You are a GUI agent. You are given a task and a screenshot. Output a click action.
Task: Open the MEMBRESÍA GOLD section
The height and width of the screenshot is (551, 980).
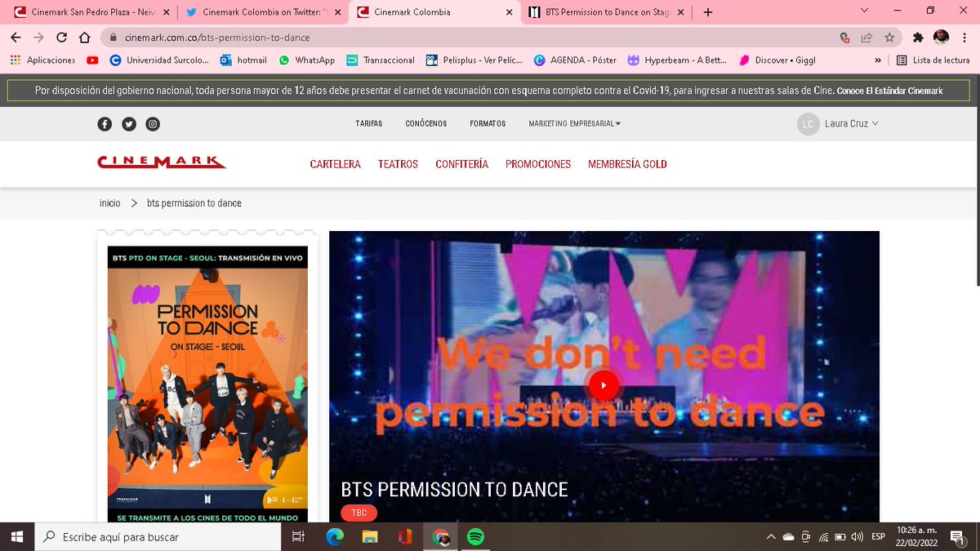[x=627, y=164]
